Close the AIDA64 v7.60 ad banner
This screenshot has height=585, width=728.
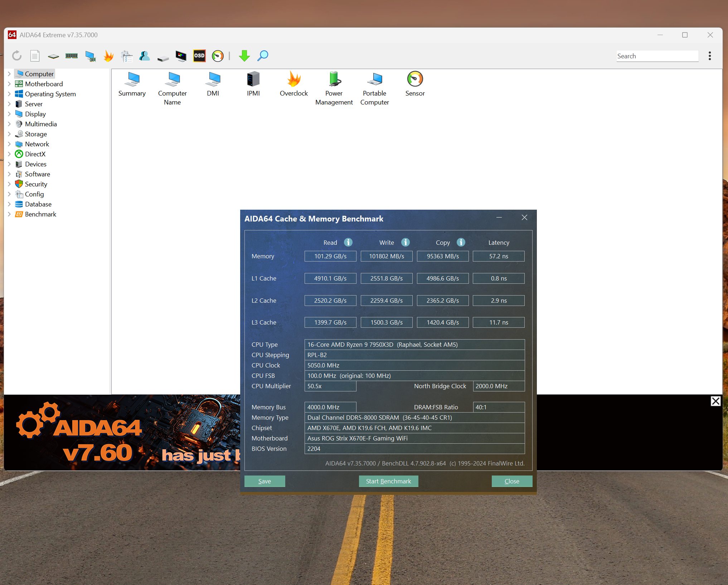715,401
